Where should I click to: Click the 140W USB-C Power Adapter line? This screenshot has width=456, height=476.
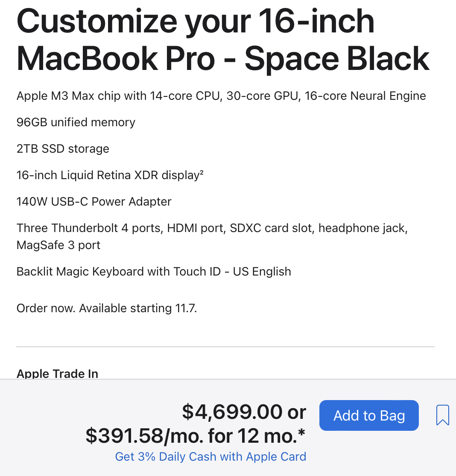(x=94, y=201)
